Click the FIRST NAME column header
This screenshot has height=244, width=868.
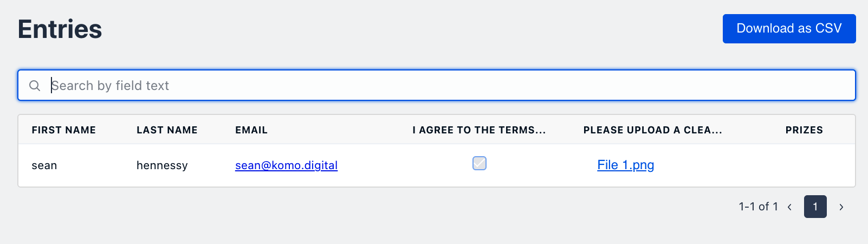point(64,130)
